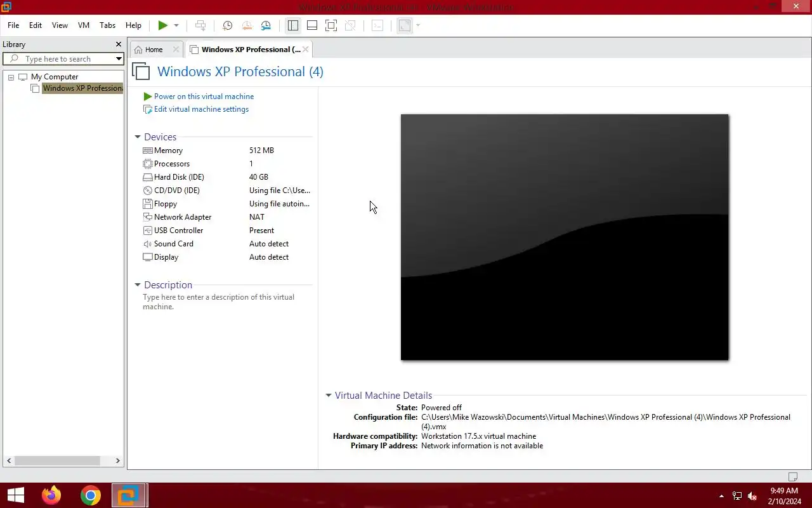Click Enter full screen mode icon

331,25
